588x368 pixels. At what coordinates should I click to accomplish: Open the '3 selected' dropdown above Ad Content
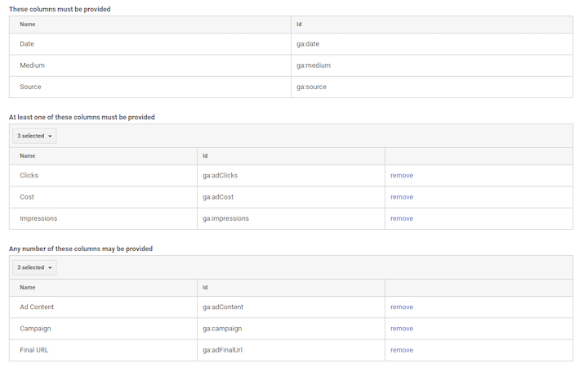[x=34, y=267]
